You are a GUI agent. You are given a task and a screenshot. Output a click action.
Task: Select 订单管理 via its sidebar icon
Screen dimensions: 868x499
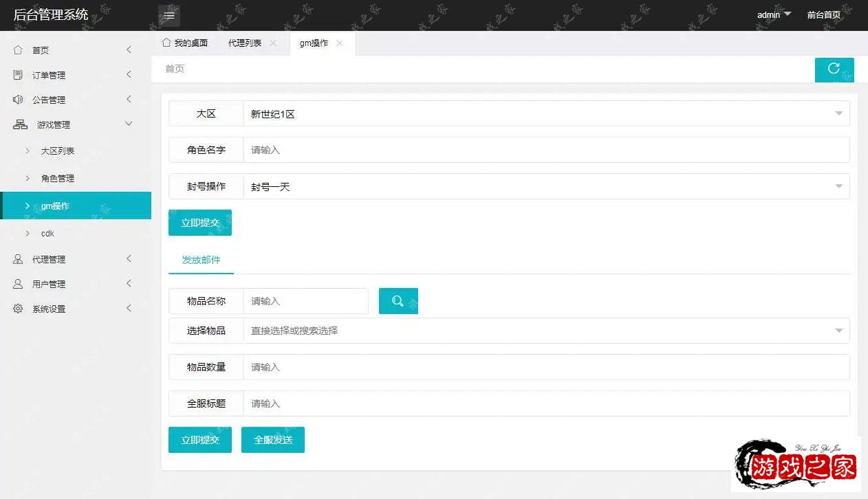tap(19, 74)
